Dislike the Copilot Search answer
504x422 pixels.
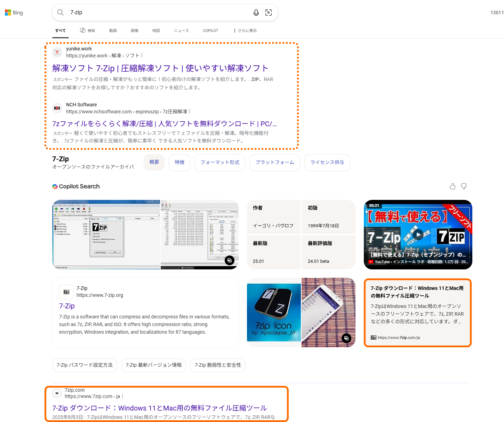coord(463,186)
